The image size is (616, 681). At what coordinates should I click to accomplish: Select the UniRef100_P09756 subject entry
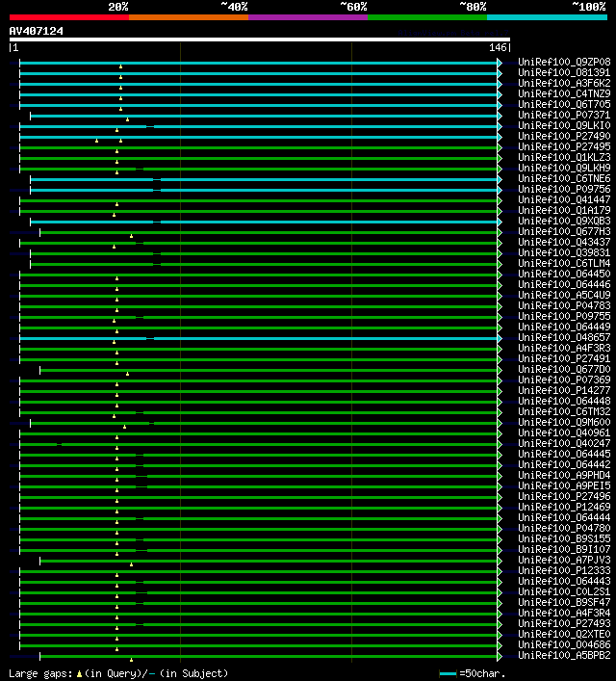click(564, 189)
